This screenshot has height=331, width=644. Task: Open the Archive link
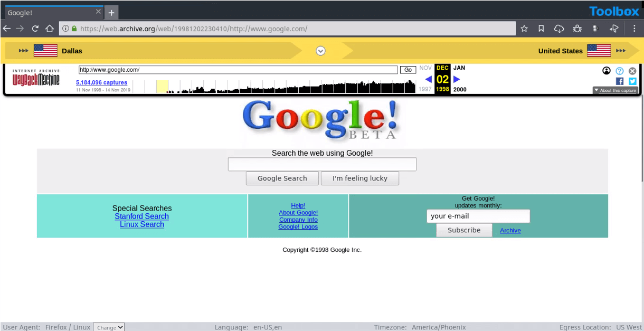pos(510,231)
